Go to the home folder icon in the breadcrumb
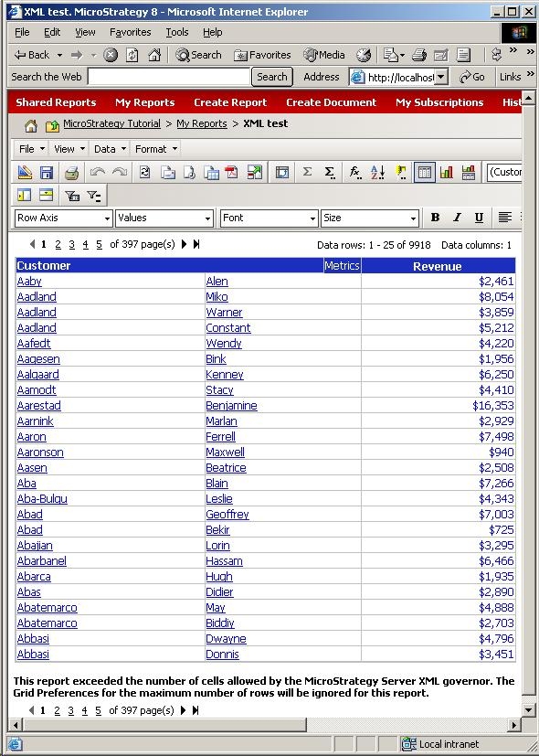 [31, 126]
